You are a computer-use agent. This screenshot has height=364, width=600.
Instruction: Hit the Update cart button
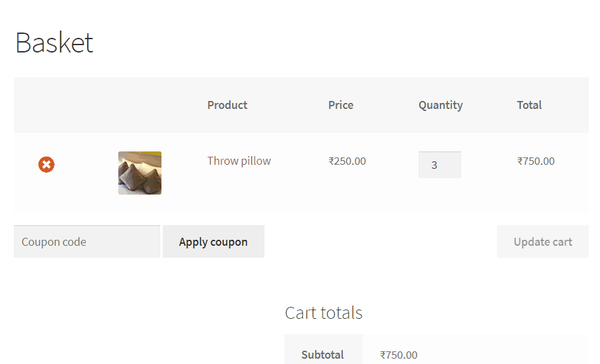click(x=542, y=242)
